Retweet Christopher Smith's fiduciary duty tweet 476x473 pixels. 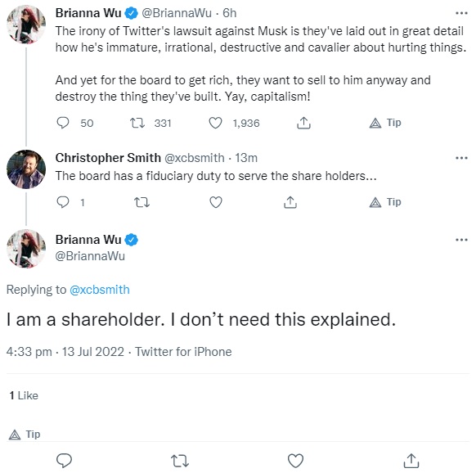click(141, 202)
